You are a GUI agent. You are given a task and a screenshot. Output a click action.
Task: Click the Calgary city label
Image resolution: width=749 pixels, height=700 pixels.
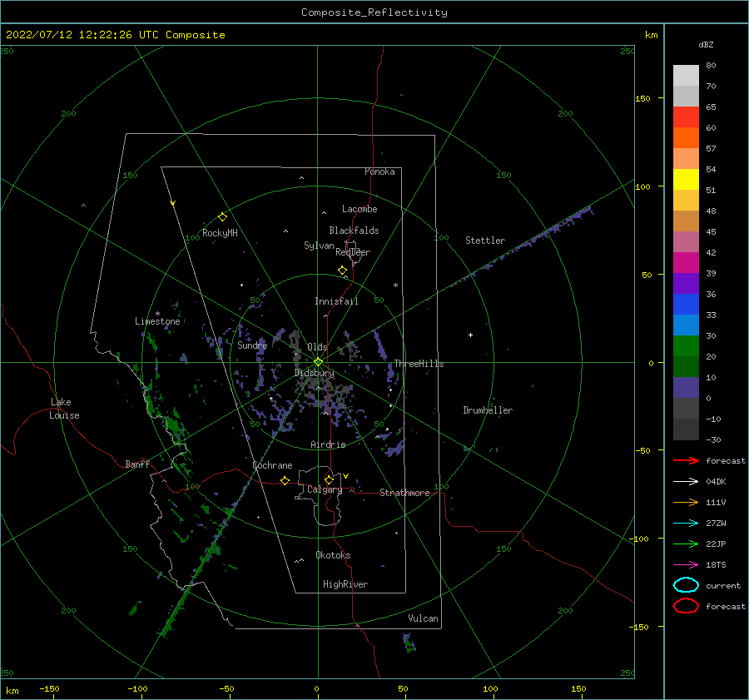325,489
